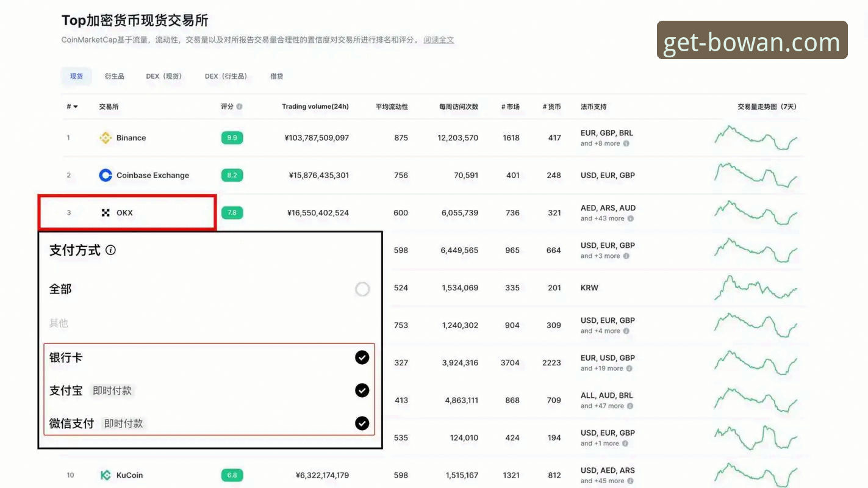868x488 pixels.
Task: Click Coinbase's 7-day volume chart
Action: click(x=756, y=175)
